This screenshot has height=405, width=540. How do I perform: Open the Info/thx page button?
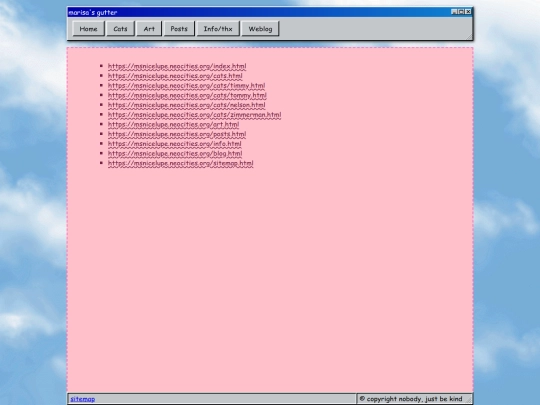click(218, 29)
